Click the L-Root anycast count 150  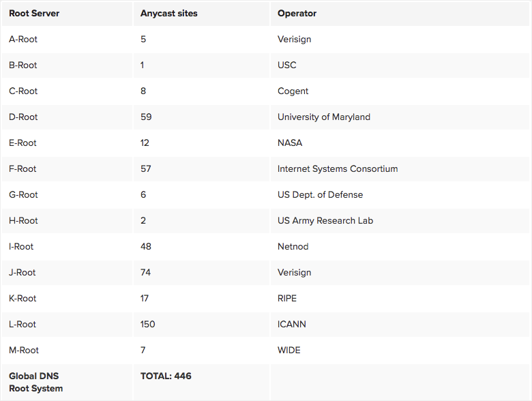point(147,325)
